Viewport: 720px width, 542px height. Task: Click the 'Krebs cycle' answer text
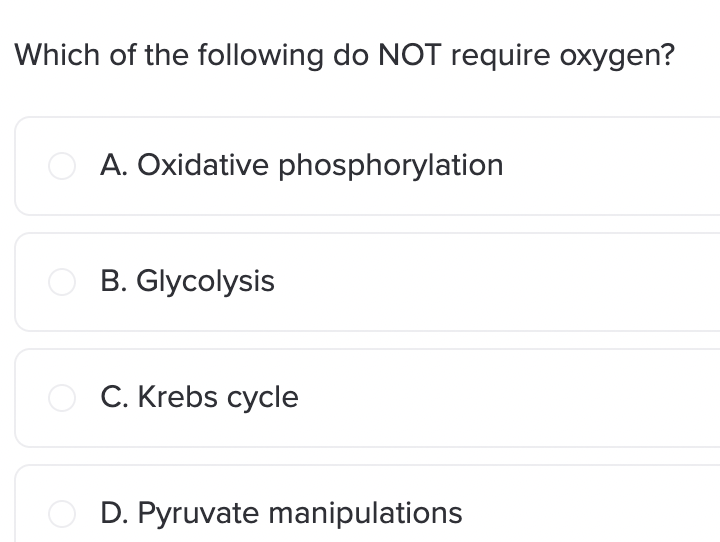pyautogui.click(x=218, y=397)
